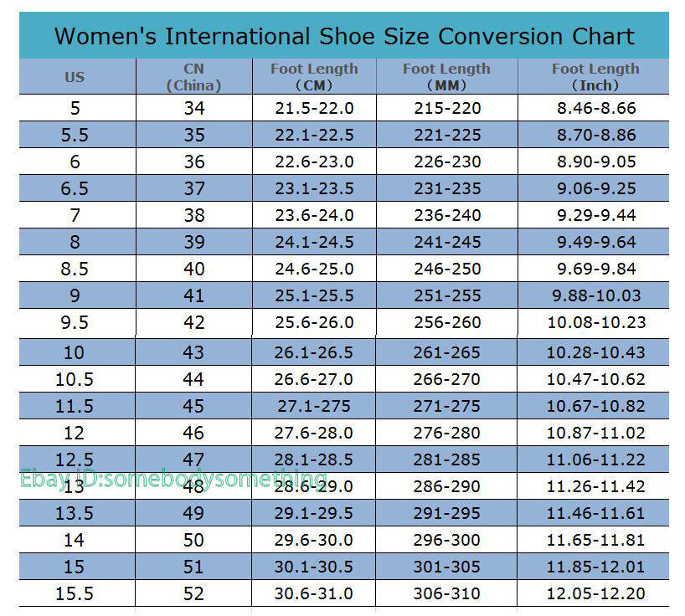Click the "286-290" millimeter cell
Screen dimensions: 685x616
pos(446,487)
